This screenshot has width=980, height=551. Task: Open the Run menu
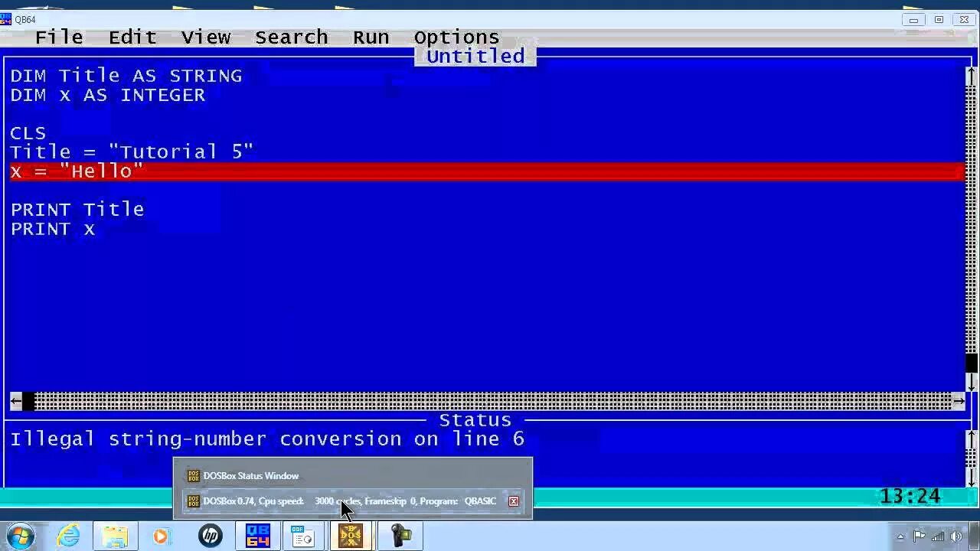[371, 37]
